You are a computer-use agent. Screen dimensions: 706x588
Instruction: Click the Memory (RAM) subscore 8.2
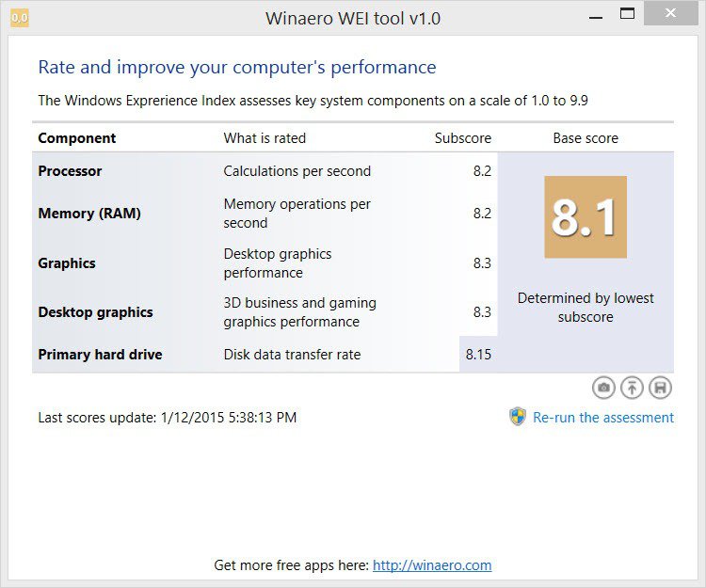(482, 214)
